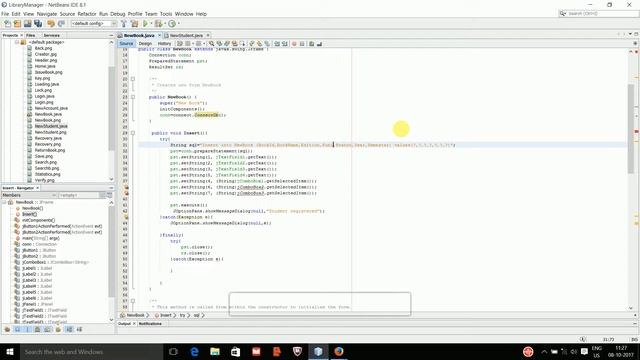The image size is (640, 360).
Task: Create a New File from main toolbar
Action: (x=7, y=24)
